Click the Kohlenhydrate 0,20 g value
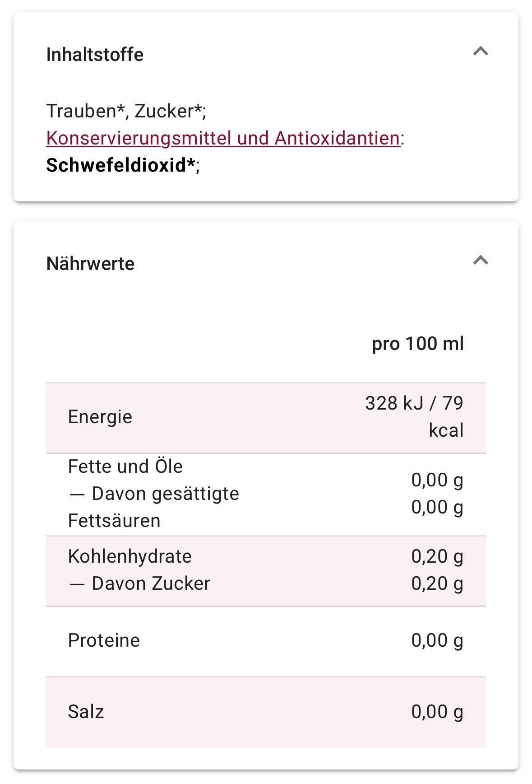Viewport: 532px width, 784px height. pyautogui.click(x=437, y=556)
